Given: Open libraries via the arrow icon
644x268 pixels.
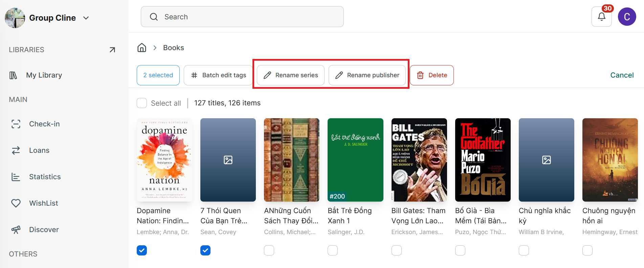Looking at the screenshot, I should pyautogui.click(x=112, y=50).
